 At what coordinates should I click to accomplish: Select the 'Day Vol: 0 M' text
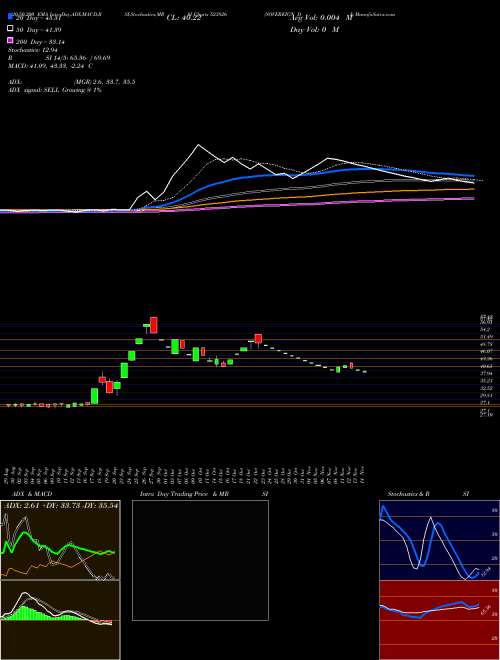315,29
